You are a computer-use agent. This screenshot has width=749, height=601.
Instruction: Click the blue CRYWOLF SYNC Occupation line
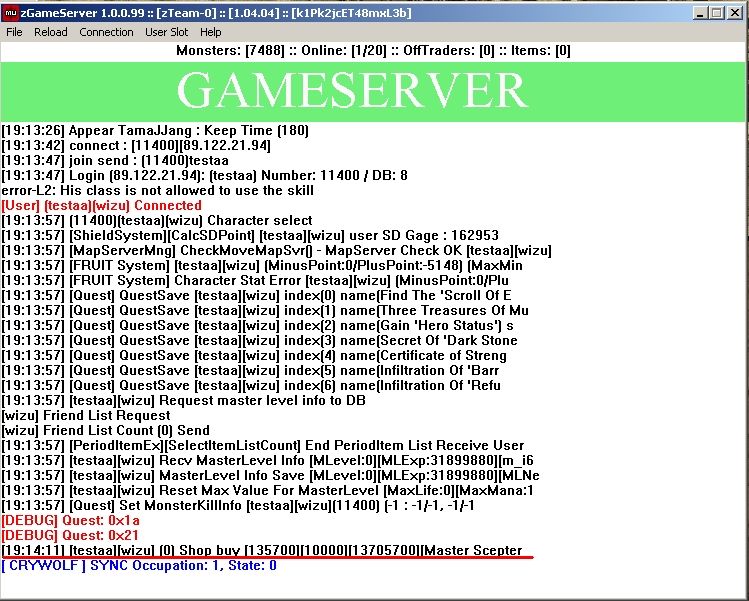140,565
